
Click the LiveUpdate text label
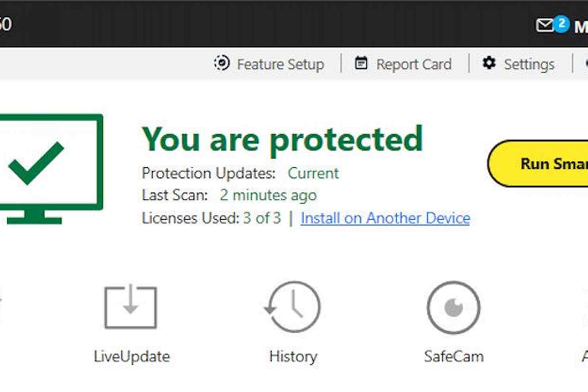pos(132,356)
